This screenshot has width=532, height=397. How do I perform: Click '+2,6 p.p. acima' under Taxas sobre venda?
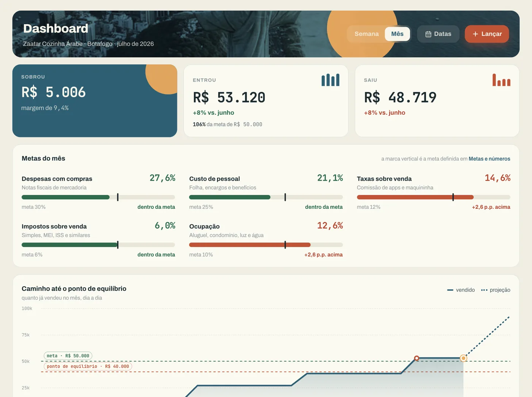point(491,207)
